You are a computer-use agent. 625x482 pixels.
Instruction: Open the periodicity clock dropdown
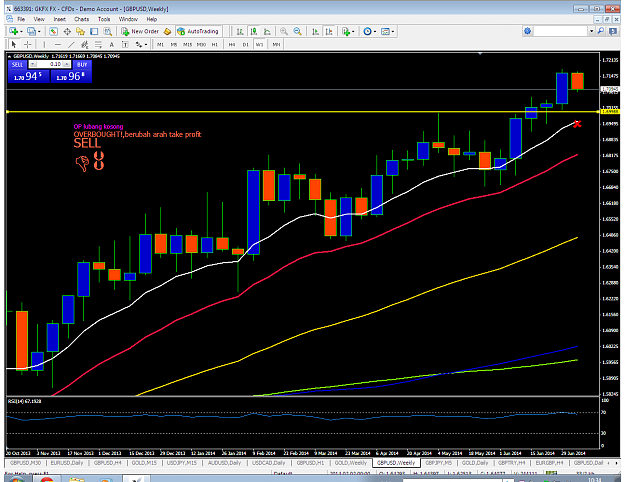tap(369, 31)
